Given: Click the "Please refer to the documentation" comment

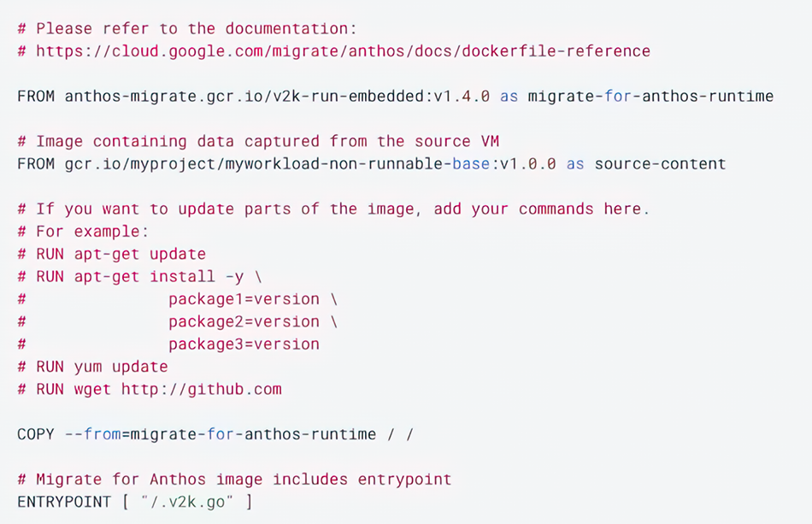Looking at the screenshot, I should (187, 28).
